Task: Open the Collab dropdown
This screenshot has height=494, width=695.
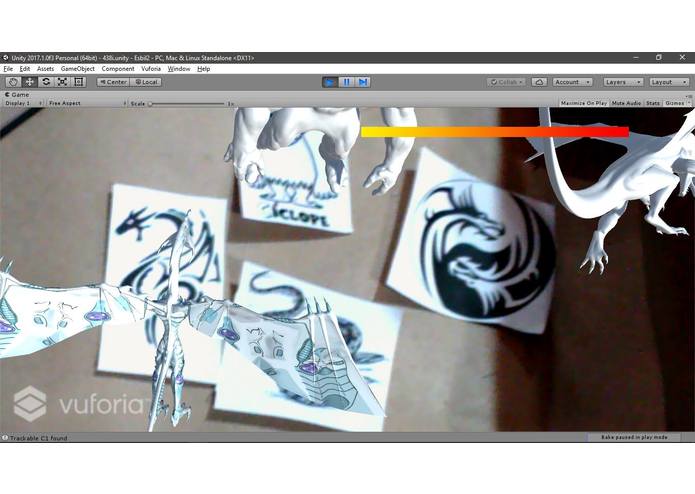Action: coord(506,82)
